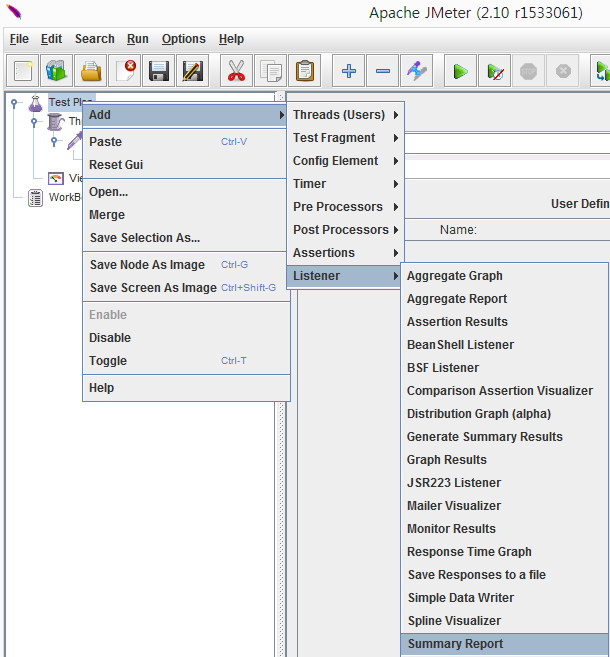Click the View Results listener icon
This screenshot has height=657, width=610.
click(x=56, y=178)
